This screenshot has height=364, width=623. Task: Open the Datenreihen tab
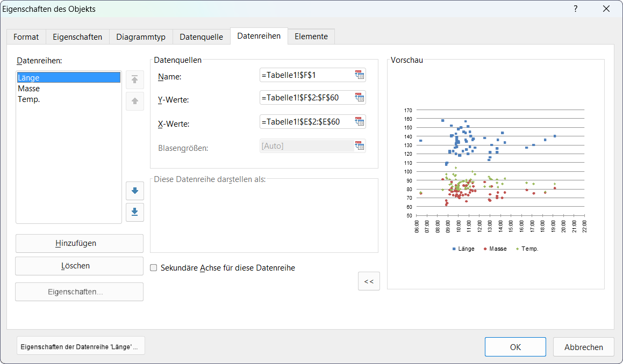[259, 36]
